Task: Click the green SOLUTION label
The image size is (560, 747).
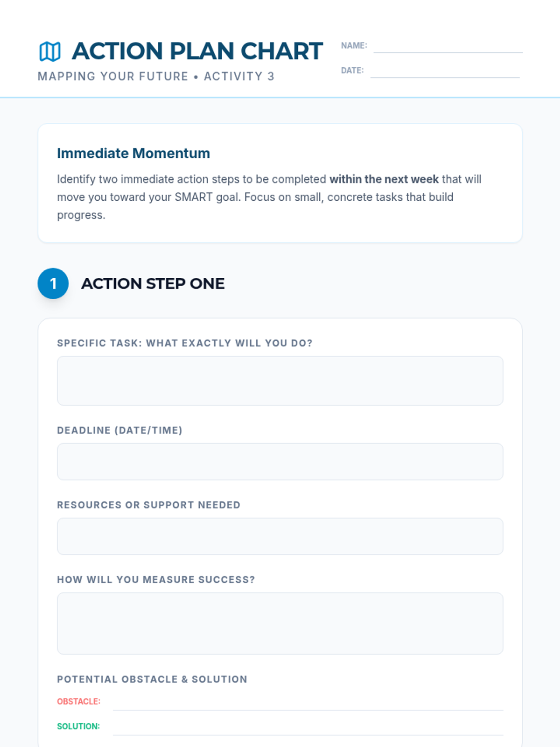Action: [x=78, y=726]
